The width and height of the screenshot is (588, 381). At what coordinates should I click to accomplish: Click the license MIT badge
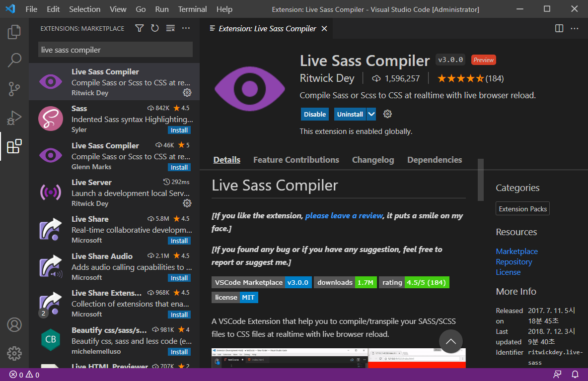pos(235,298)
